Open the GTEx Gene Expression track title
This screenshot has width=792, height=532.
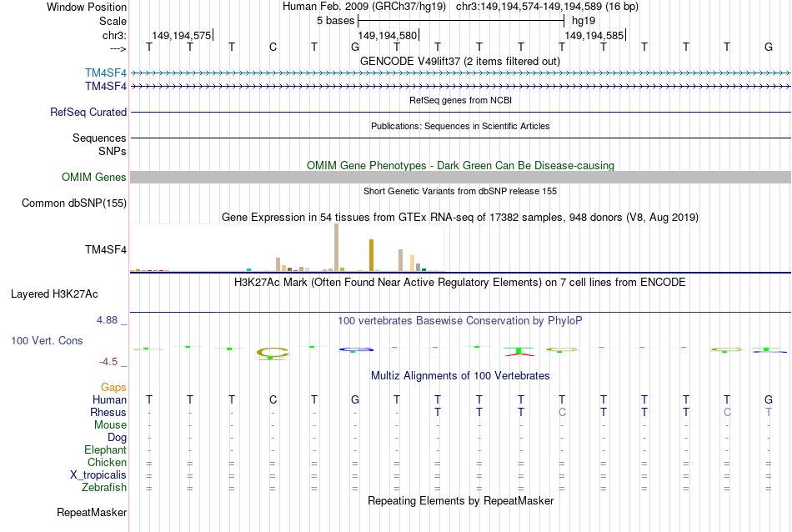click(x=460, y=218)
